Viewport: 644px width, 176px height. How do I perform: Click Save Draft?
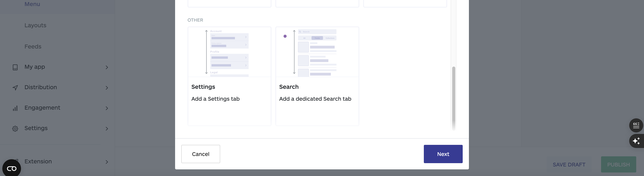[569, 165]
